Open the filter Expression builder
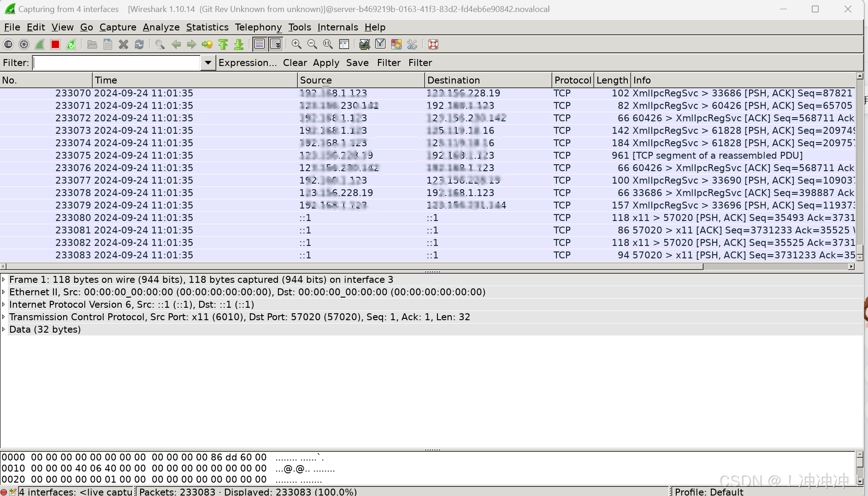 pyautogui.click(x=248, y=62)
